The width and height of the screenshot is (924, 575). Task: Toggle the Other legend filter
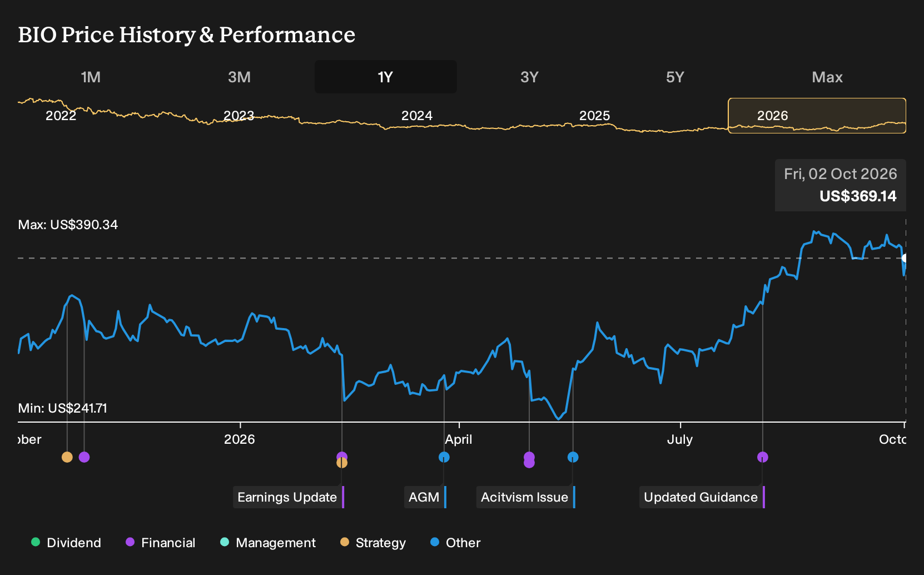(x=455, y=543)
